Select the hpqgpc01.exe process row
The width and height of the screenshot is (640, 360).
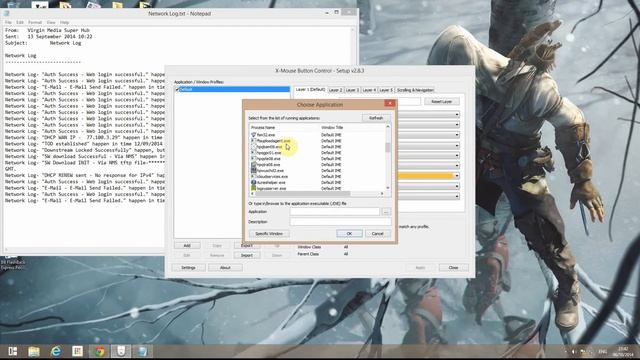coord(317,153)
